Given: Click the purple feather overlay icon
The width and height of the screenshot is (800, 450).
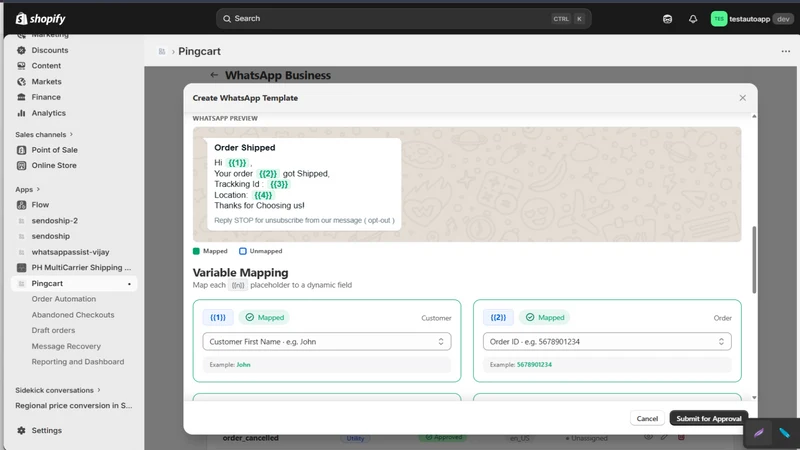Looking at the screenshot, I should pyautogui.click(x=759, y=433).
